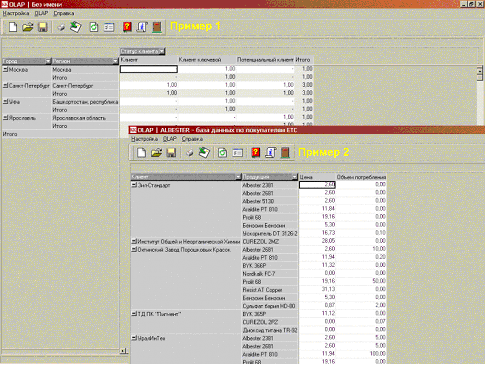Screen dimensions: 486x365
Task: Click the Open folder icon in the ALBESTER window
Action: click(156, 153)
